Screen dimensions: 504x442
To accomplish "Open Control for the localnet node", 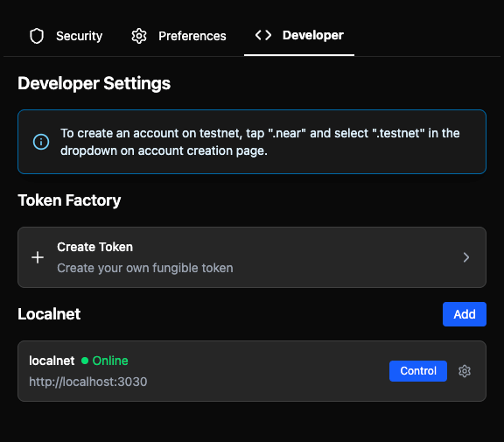I will click(x=418, y=371).
